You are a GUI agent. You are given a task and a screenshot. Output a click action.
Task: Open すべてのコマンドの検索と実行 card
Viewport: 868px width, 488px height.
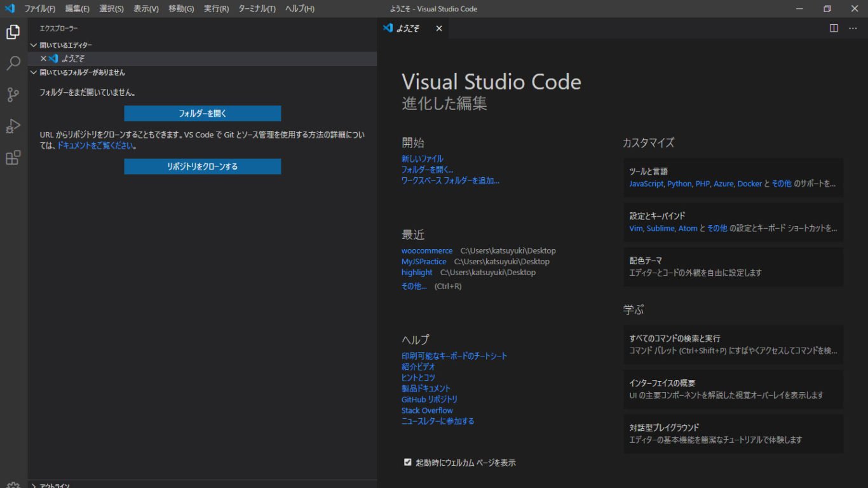click(x=733, y=344)
